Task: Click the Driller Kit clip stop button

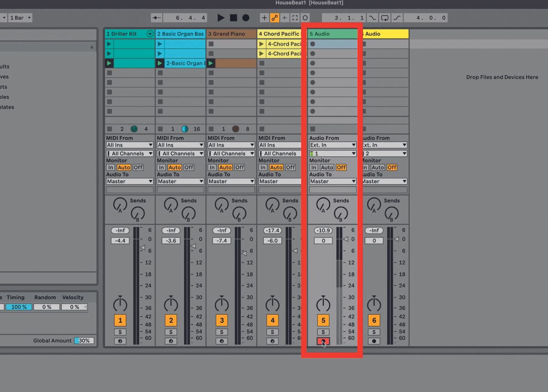Action: pos(109,129)
